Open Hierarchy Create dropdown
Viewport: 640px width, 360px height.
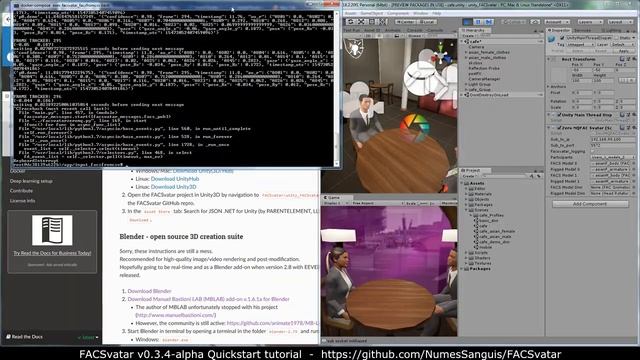coord(469,36)
